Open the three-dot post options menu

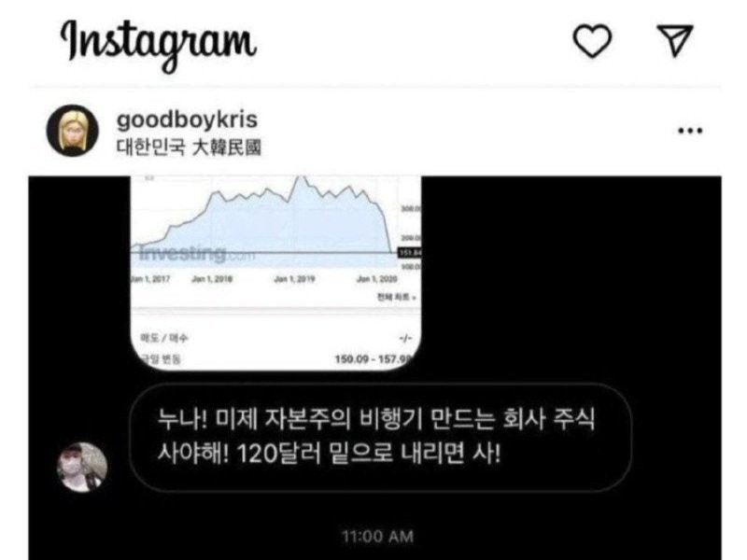690,131
